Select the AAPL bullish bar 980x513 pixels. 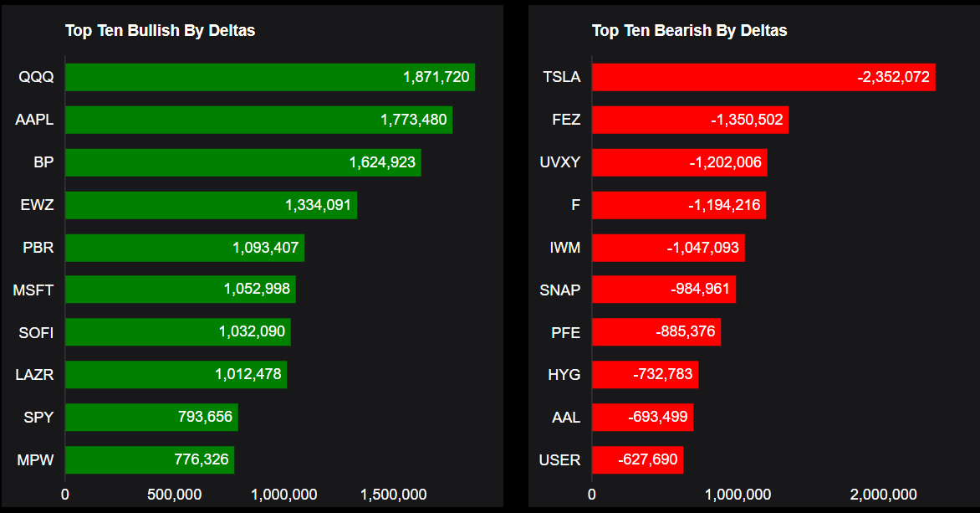point(258,120)
